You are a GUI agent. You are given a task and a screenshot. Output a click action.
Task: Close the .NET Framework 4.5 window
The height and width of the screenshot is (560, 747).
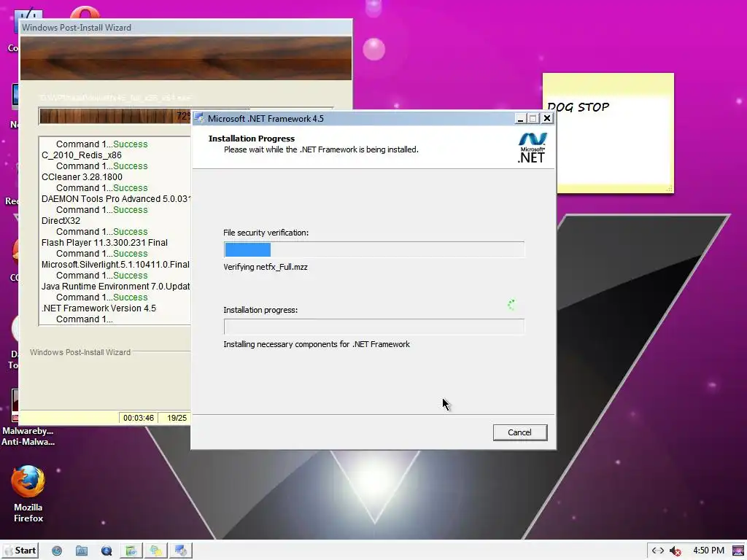pyautogui.click(x=547, y=119)
